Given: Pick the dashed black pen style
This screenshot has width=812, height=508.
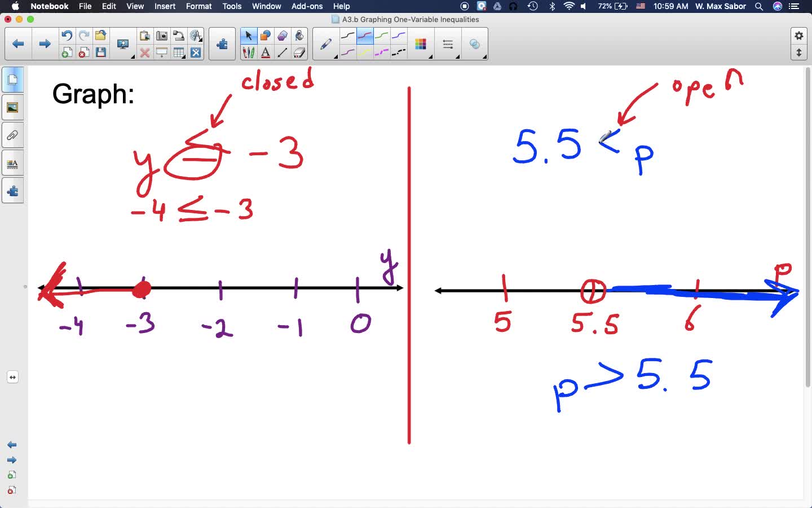Looking at the screenshot, I should tap(399, 52).
